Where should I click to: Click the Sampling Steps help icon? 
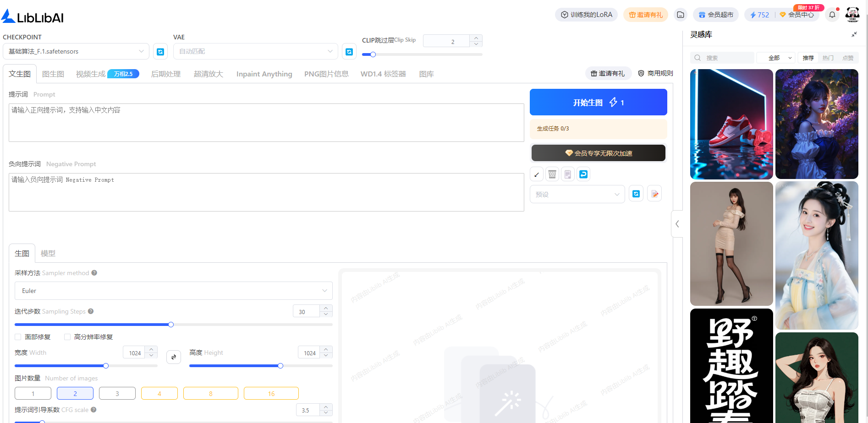click(91, 311)
